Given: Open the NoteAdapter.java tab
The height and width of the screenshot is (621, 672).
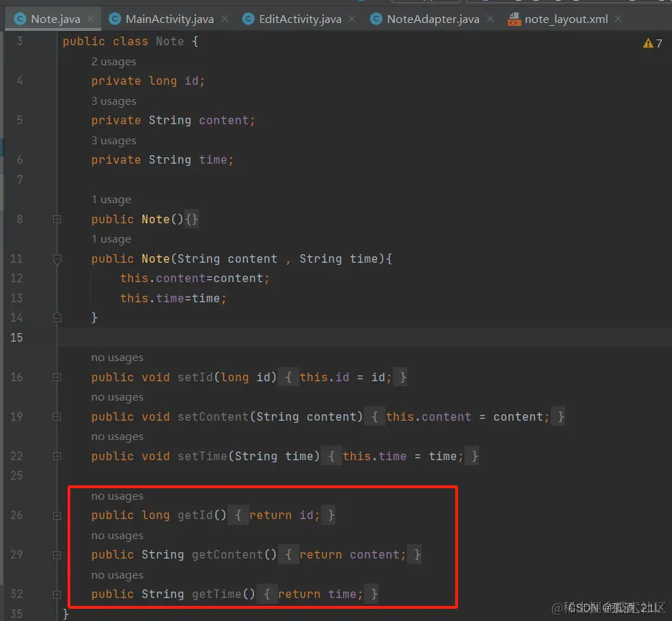Looking at the screenshot, I should pos(433,19).
